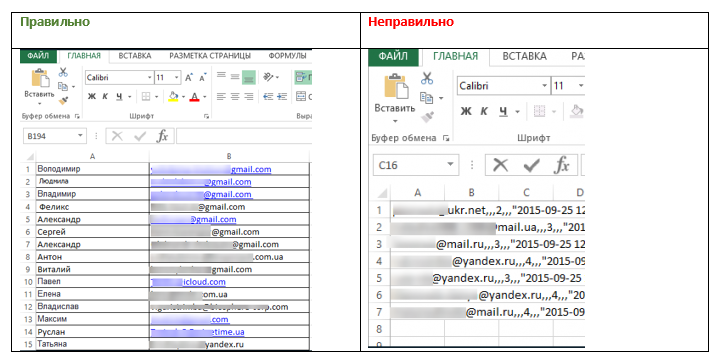The height and width of the screenshot is (361, 725).
Task: Open icloud.com email link in Павел row
Action: tap(188, 281)
